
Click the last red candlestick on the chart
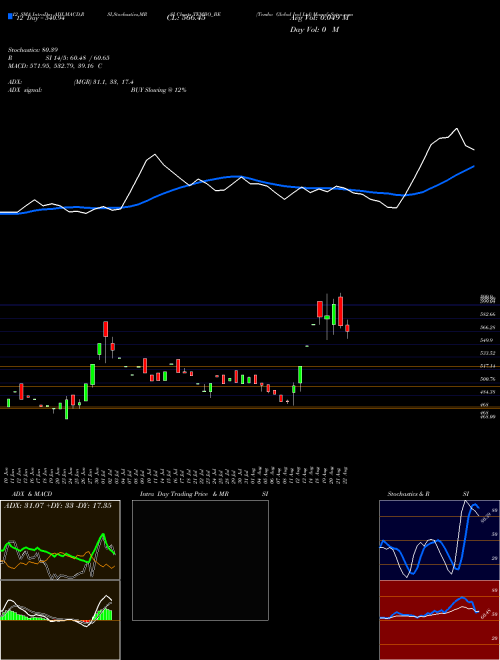[x=348, y=328]
